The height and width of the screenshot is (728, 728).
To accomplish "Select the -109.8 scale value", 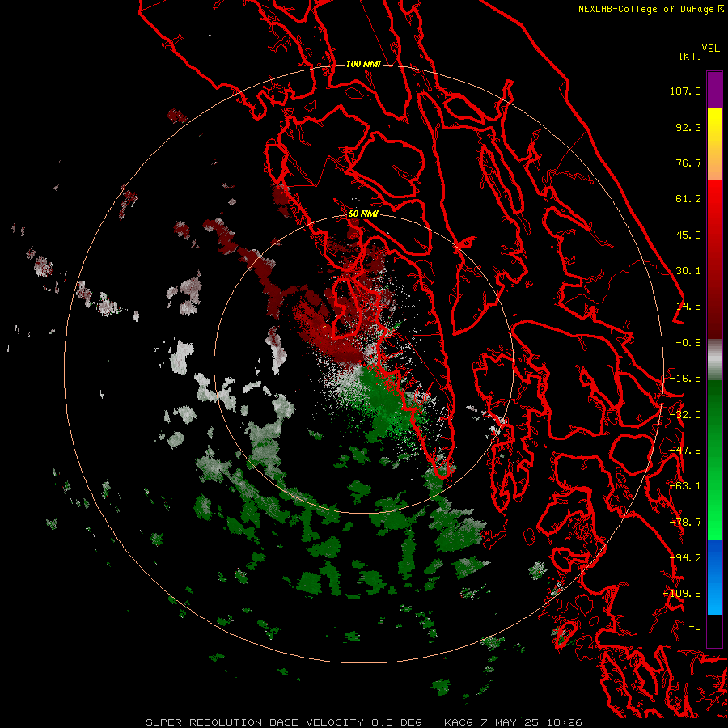I will 683,594.
